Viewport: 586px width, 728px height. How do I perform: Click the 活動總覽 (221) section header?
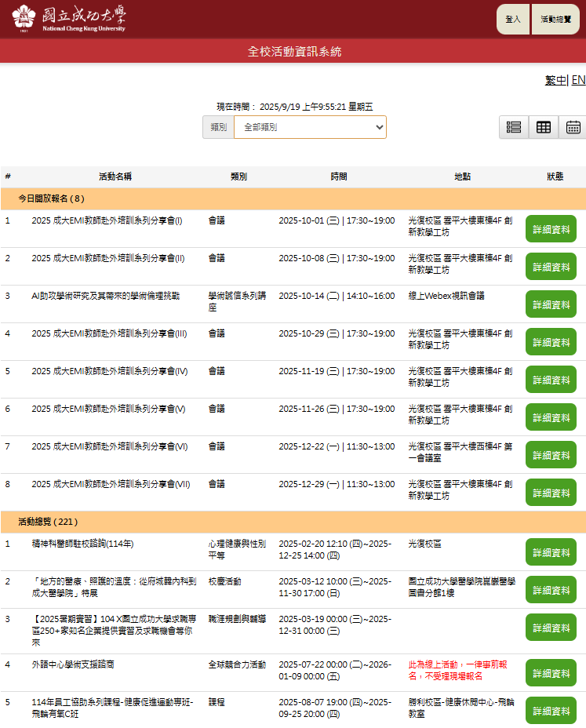click(49, 522)
